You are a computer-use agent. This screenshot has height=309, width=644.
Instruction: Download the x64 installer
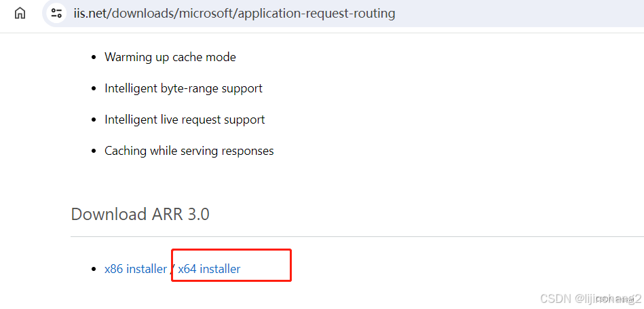[x=209, y=269]
